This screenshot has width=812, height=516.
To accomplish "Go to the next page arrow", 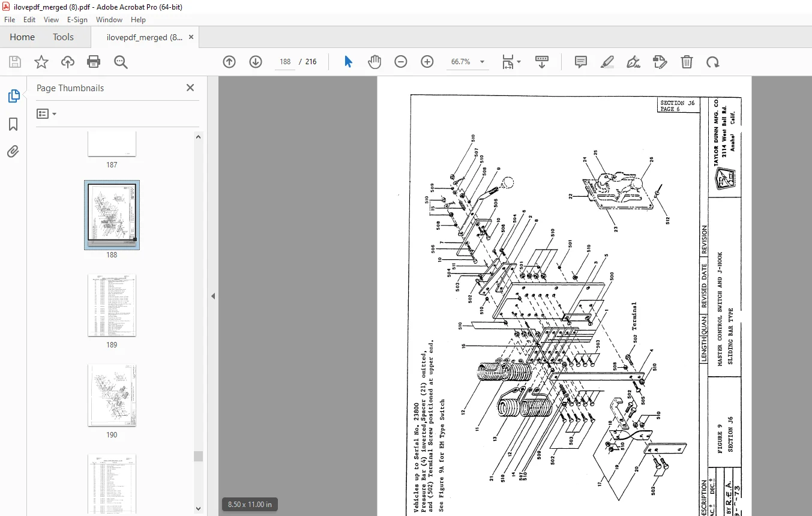I will pos(256,62).
